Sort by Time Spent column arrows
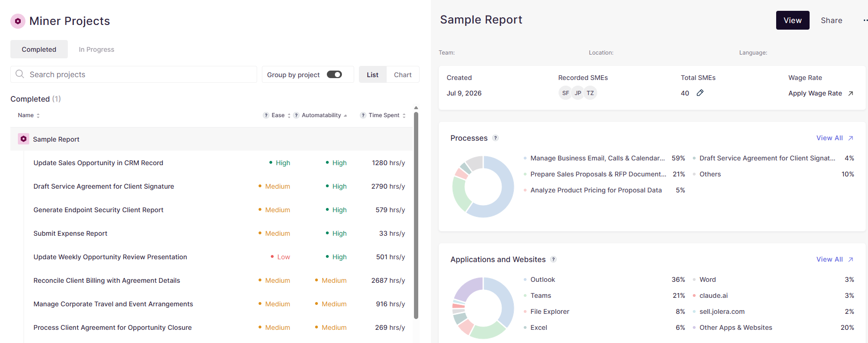This screenshot has height=343, width=868. click(x=404, y=115)
